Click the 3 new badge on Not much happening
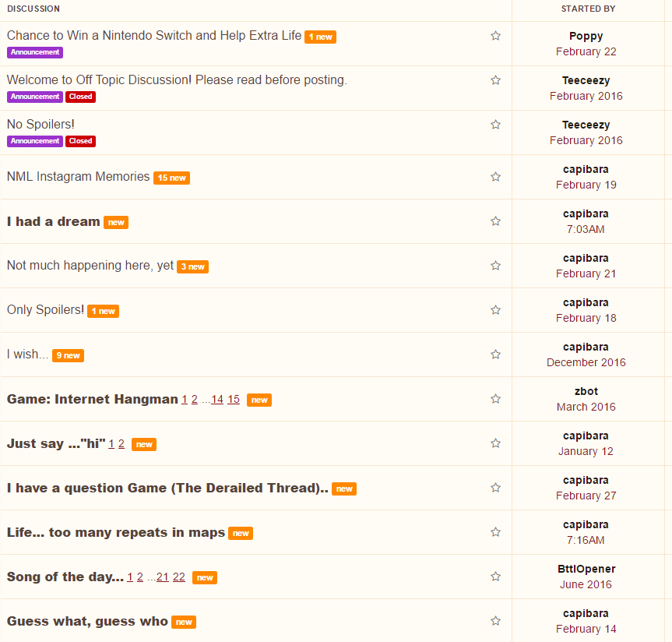This screenshot has width=672, height=642. click(192, 266)
